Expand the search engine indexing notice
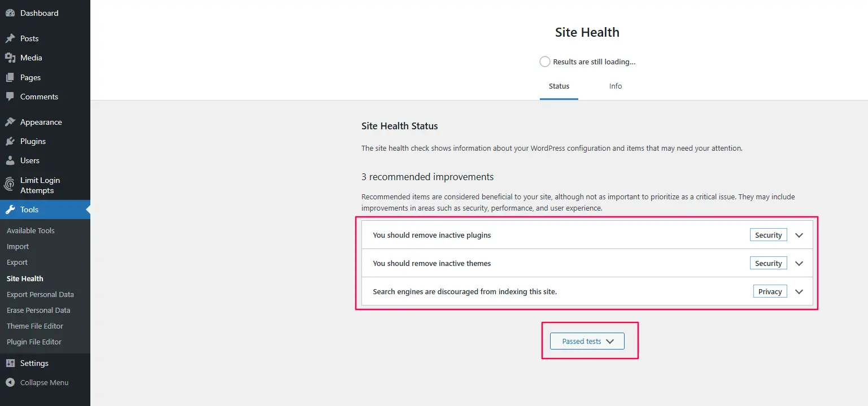Screen dimensions: 868x406 799,291
